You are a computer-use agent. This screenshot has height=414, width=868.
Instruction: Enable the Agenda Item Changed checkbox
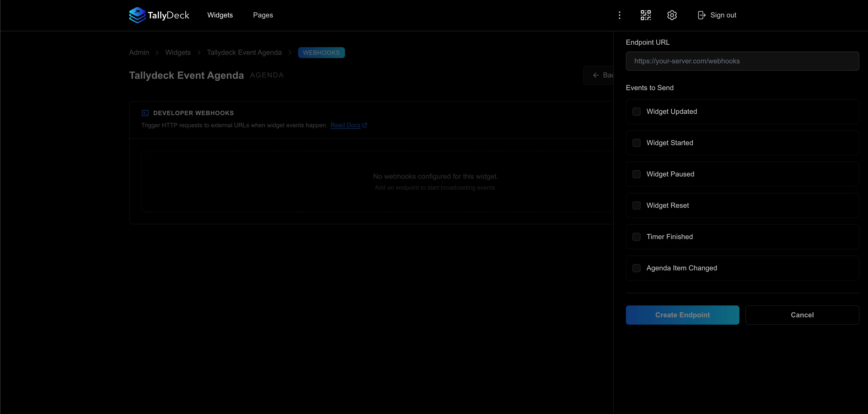[636, 268]
